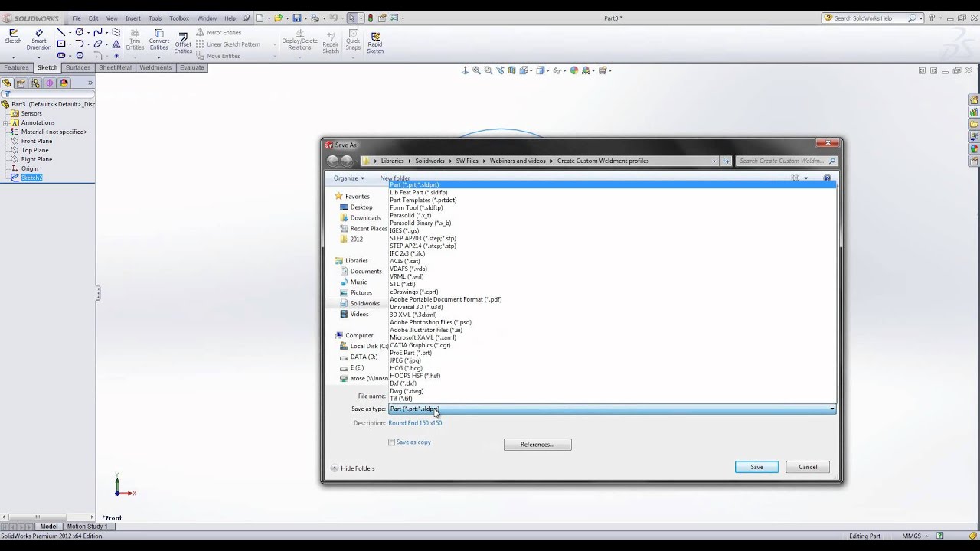Viewport: 980px width, 551px height.
Task: Open the Organize dropdown
Action: (348, 178)
